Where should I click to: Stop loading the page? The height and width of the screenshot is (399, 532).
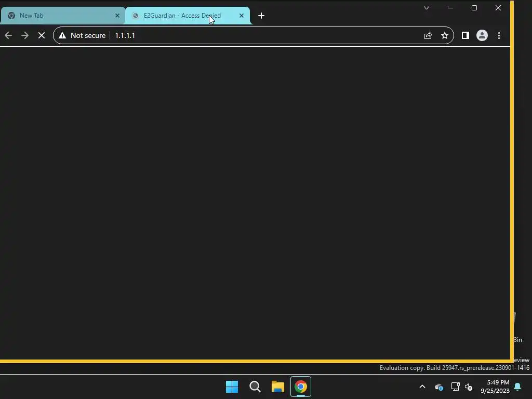coord(42,35)
